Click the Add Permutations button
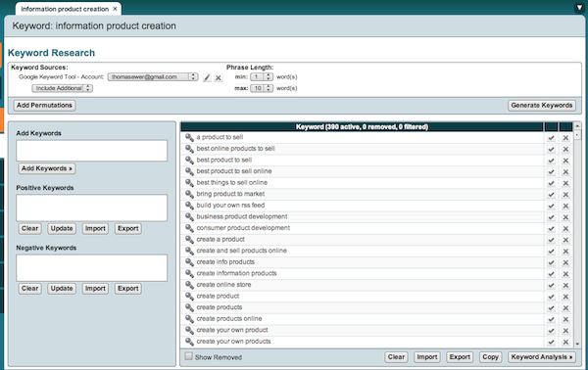The width and height of the screenshot is (588, 370). tap(44, 106)
